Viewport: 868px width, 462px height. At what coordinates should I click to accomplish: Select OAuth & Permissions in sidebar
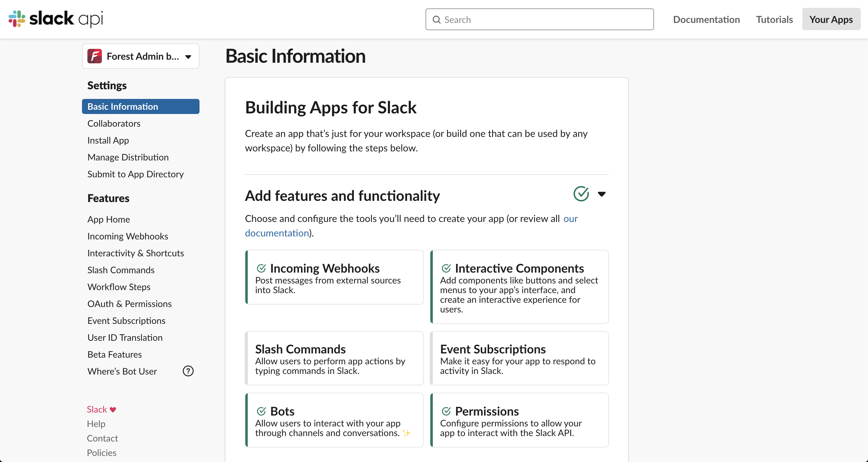click(x=129, y=304)
